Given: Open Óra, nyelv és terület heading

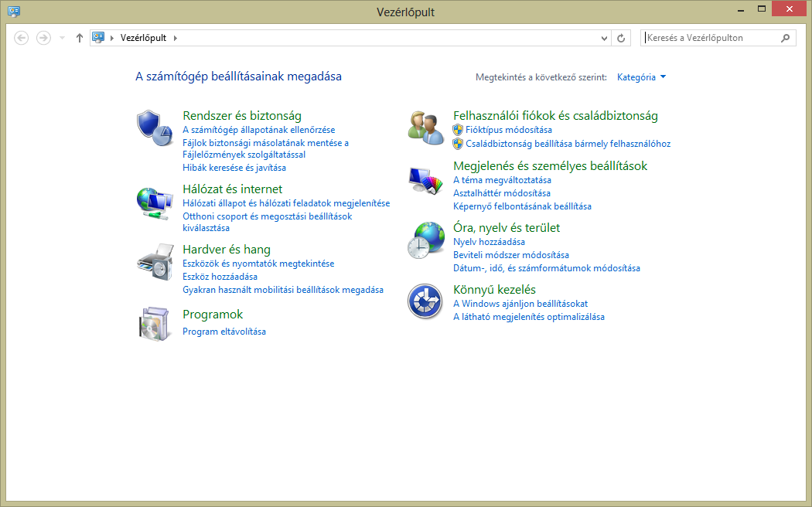Looking at the screenshot, I should click(507, 228).
